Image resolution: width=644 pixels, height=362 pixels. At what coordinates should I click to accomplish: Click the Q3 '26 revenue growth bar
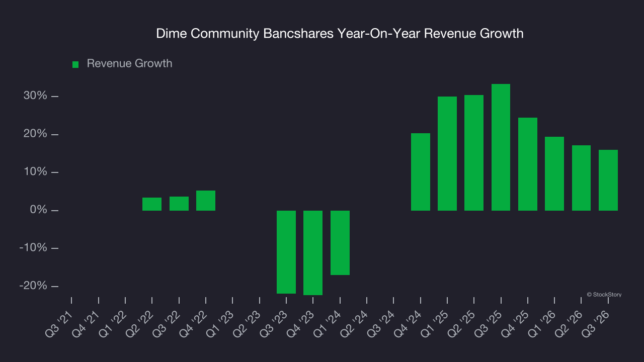pos(608,180)
